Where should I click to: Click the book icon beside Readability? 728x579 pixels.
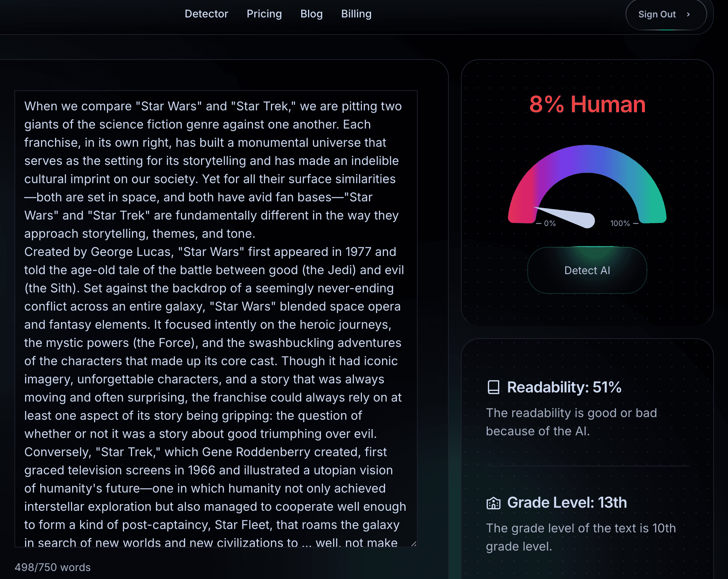click(493, 387)
